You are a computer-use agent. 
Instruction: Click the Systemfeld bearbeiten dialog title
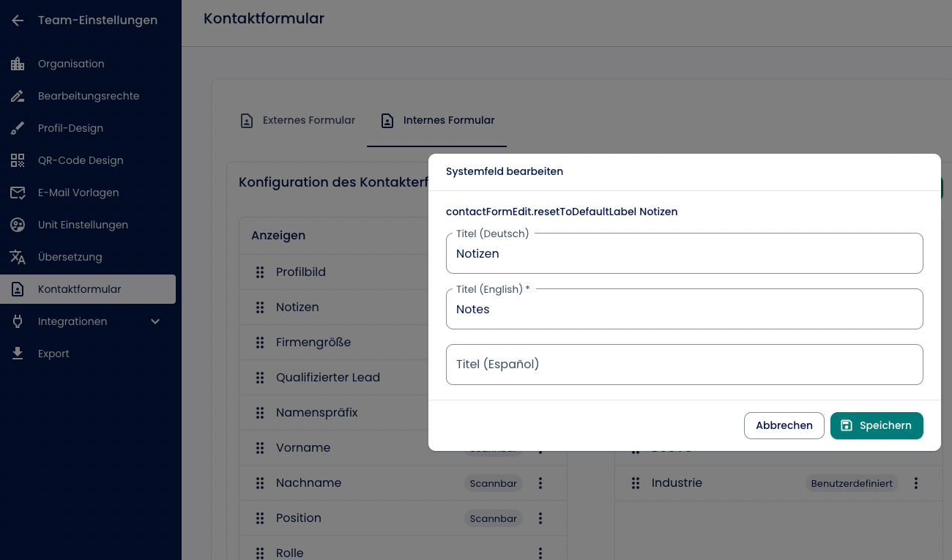point(505,171)
